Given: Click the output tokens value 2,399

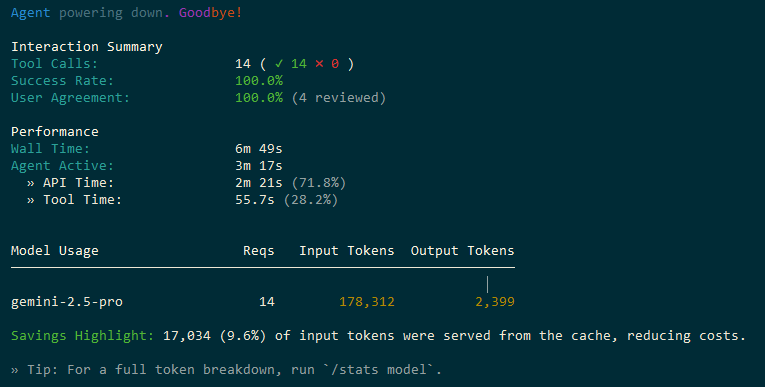Looking at the screenshot, I should [495, 302].
